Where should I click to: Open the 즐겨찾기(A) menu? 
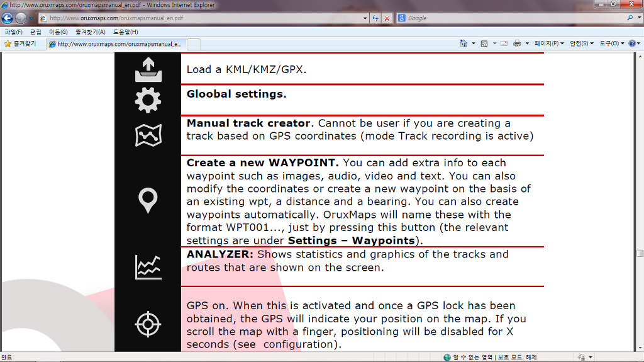pyautogui.click(x=91, y=31)
